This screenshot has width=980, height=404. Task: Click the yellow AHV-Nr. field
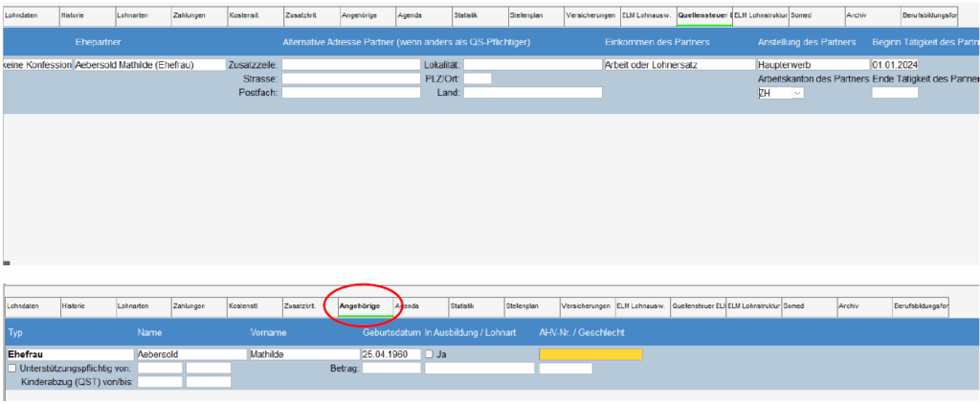(590, 354)
